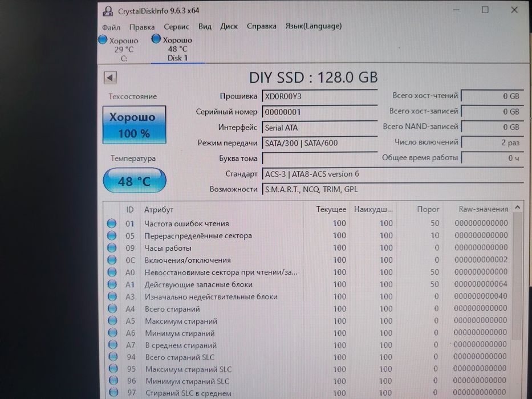Click the Хорошо 100 % health status button
The image size is (532, 399).
134,125
